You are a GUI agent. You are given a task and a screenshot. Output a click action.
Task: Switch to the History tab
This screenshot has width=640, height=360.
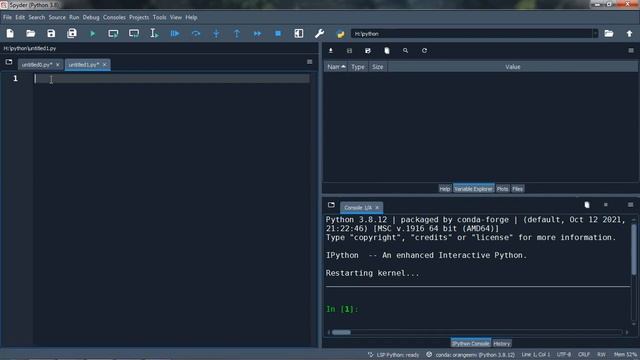tap(502, 343)
